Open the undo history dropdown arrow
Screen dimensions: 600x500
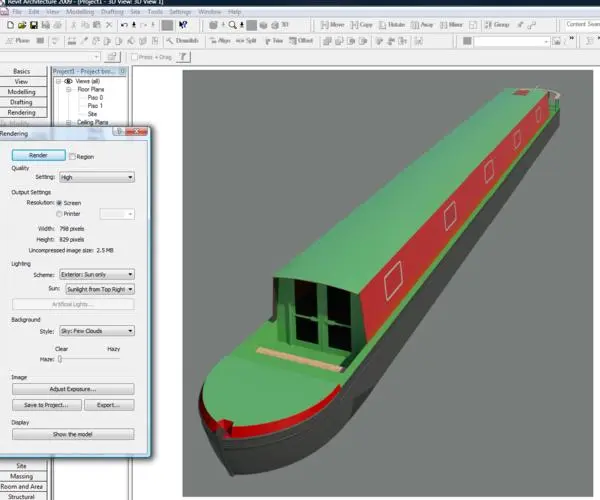click(x=134, y=25)
